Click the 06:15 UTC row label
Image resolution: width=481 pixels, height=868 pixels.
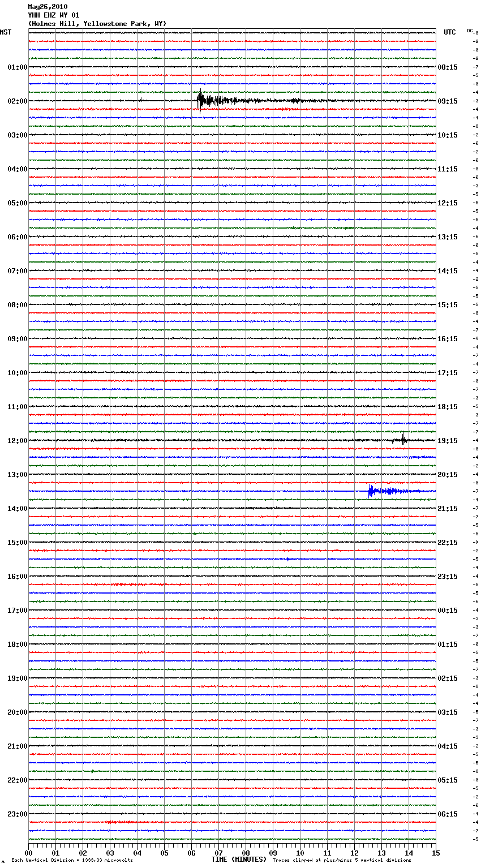[448, 814]
